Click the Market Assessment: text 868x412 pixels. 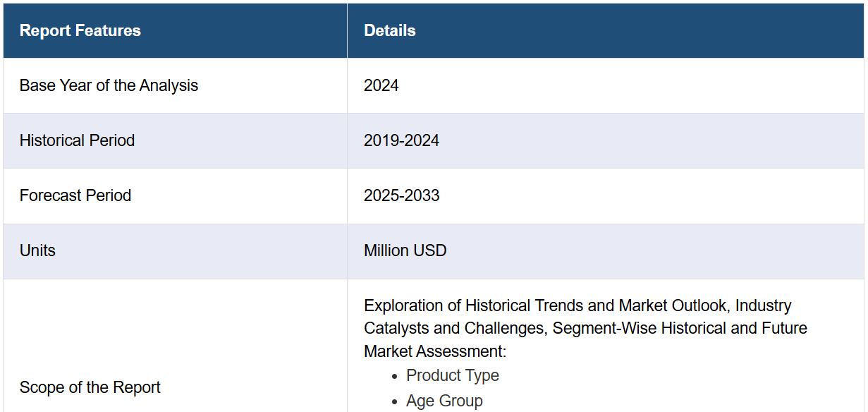tap(435, 351)
